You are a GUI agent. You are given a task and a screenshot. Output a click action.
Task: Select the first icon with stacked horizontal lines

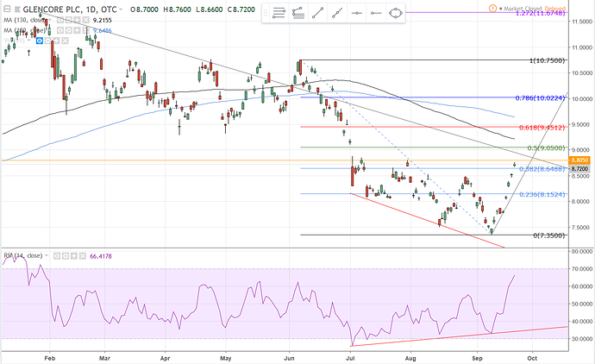[279, 13]
